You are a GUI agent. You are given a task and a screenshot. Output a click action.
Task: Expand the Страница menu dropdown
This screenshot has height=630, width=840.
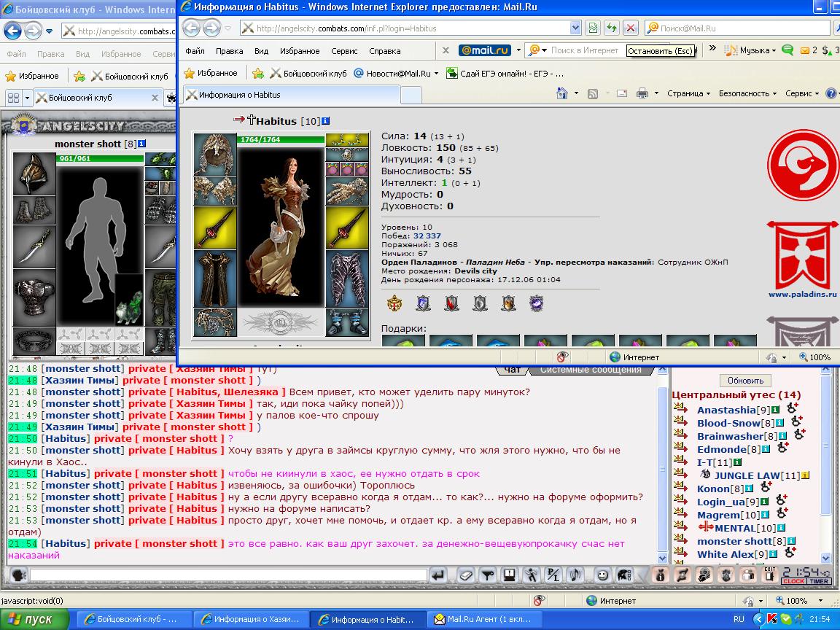[x=688, y=94]
